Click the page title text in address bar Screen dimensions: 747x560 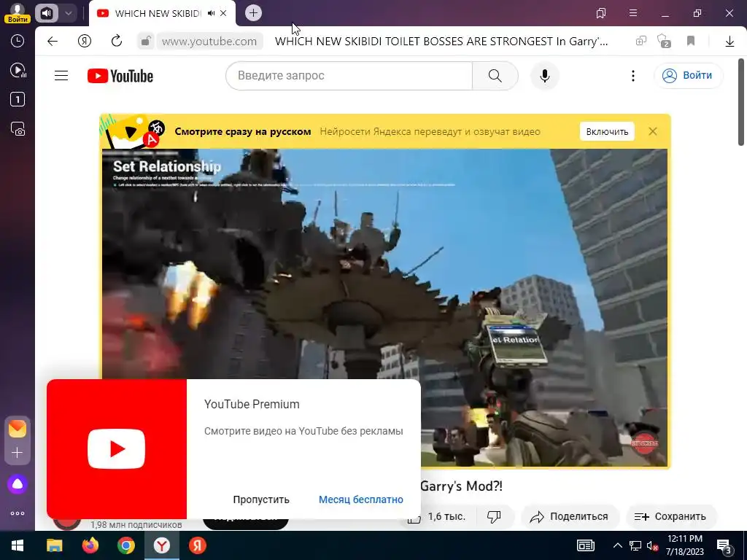coord(441,42)
